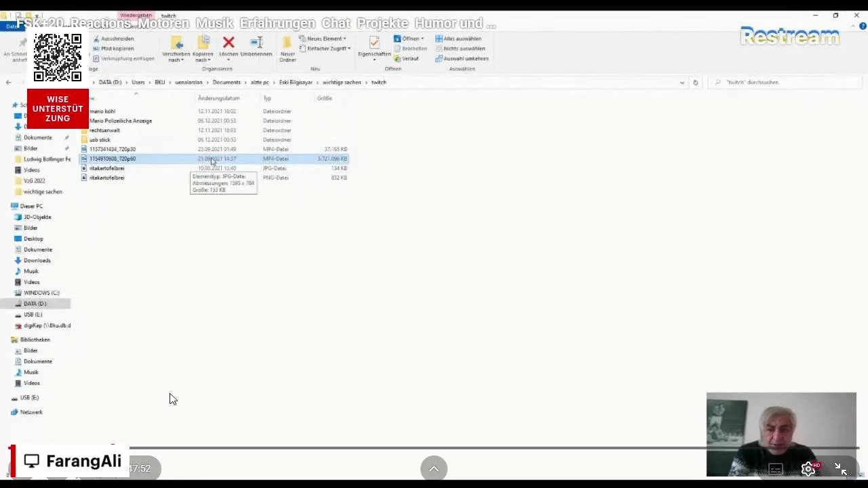The height and width of the screenshot is (488, 868).
Task: Select the ritakartofelbrei JPG-Datei row
Action: pyautogui.click(x=214, y=168)
